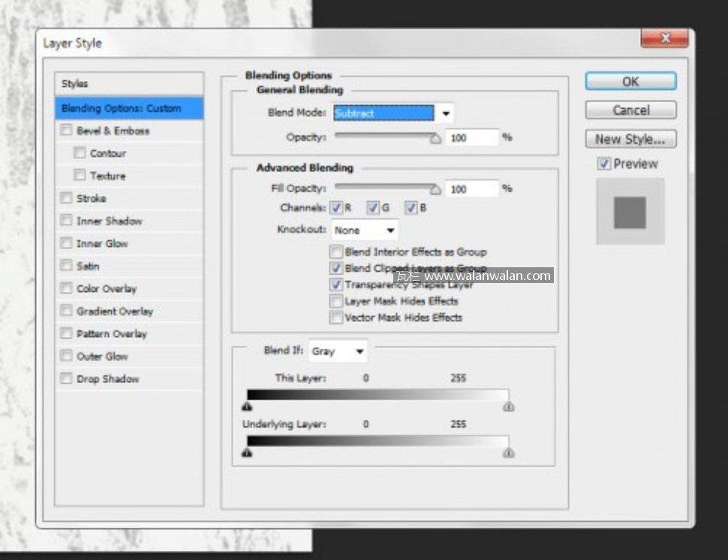Uncheck the R channel checkbox
Image resolution: width=728 pixels, height=560 pixels.
point(336,208)
